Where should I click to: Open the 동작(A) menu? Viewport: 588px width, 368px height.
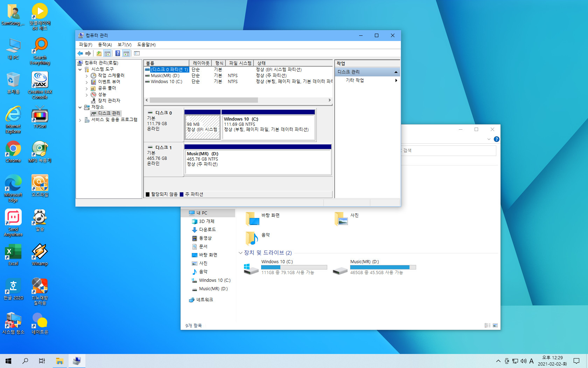click(x=105, y=45)
